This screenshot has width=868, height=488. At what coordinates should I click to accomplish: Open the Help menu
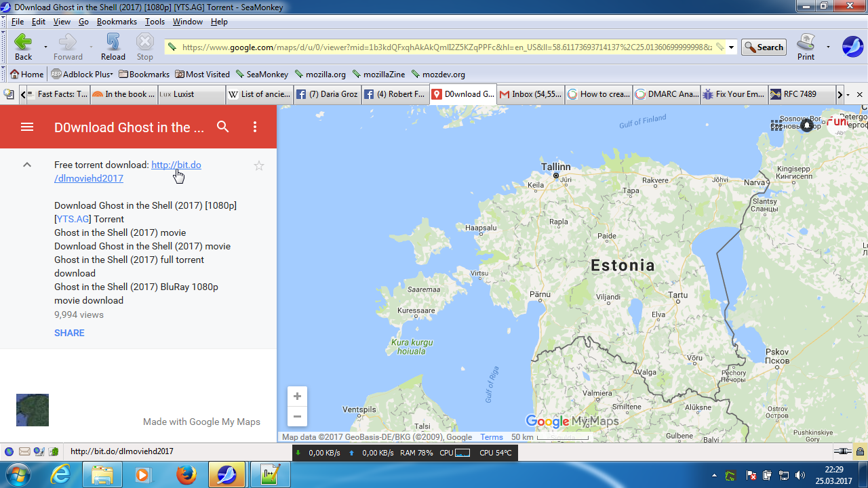219,22
